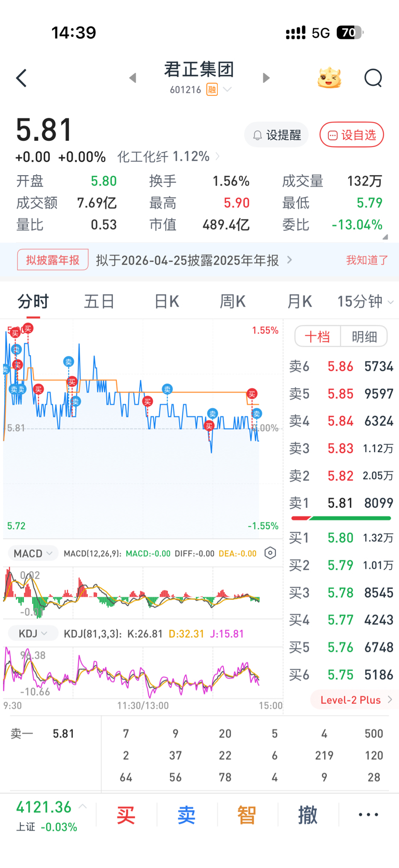The height and width of the screenshot is (868, 399).
Task: Tap 买6 row at 5.75
Action: (341, 675)
